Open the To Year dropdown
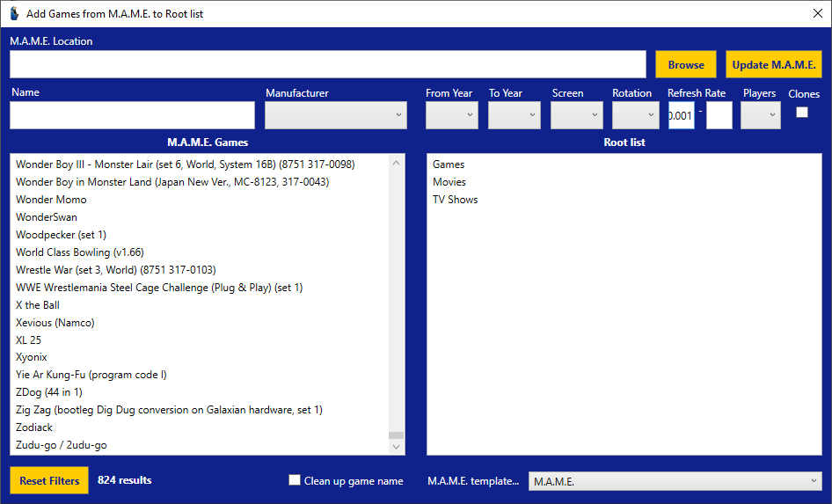The height and width of the screenshot is (504, 832). pos(515,115)
